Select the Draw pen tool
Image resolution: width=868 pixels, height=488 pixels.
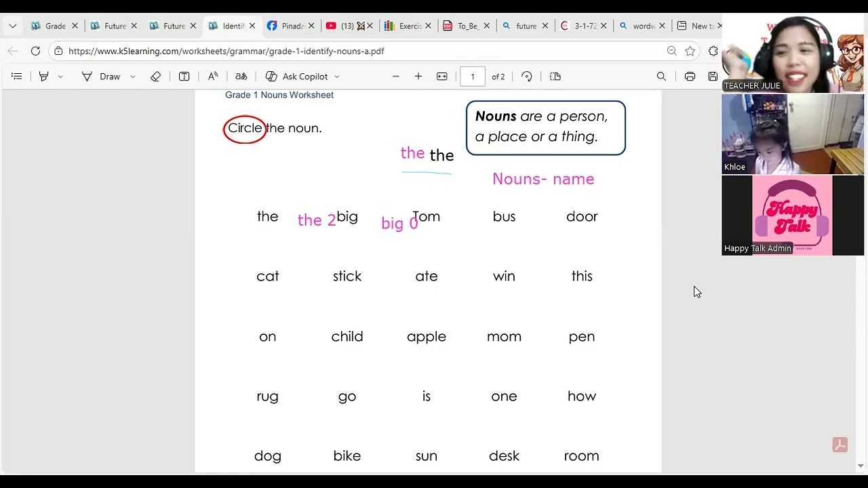click(x=101, y=77)
